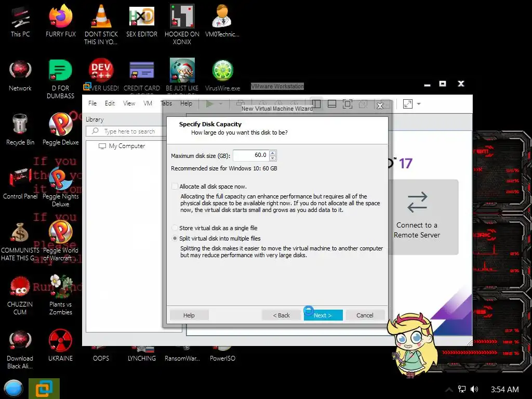The image size is (532, 399).
Task: Click the green power on play icon
Action: (x=210, y=104)
